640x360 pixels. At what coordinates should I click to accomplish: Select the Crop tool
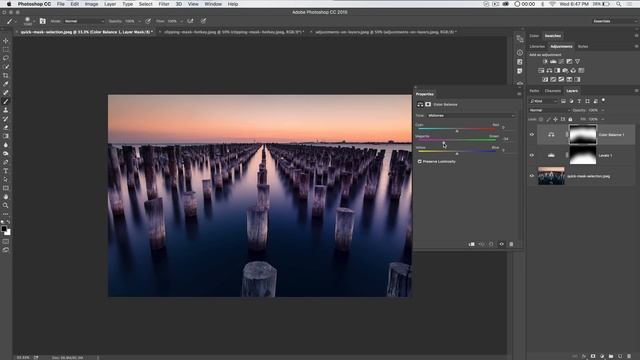pos(6,76)
